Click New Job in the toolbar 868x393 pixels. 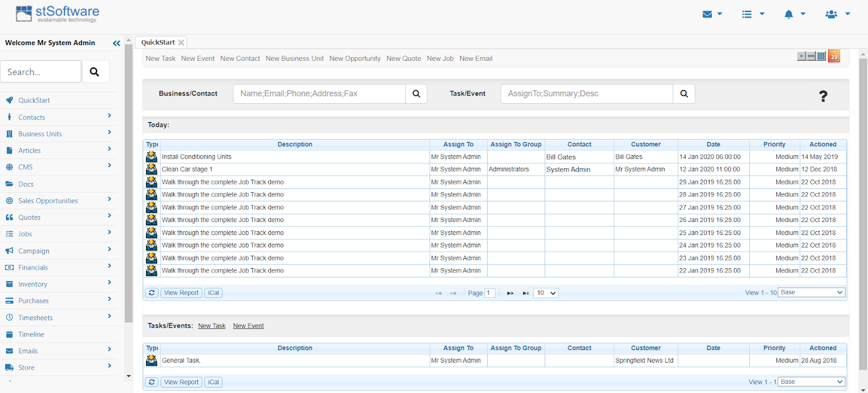point(440,59)
